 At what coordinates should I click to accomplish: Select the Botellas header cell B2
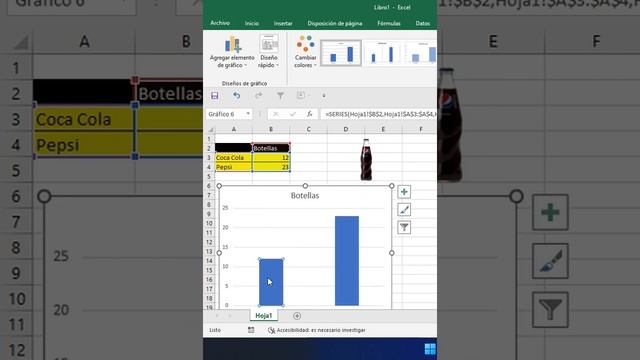click(x=271, y=148)
